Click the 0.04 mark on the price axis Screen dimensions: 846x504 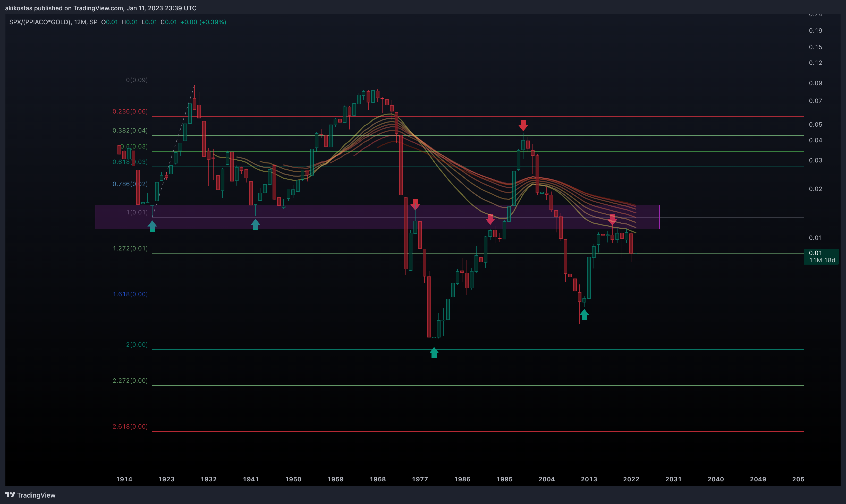coord(815,140)
